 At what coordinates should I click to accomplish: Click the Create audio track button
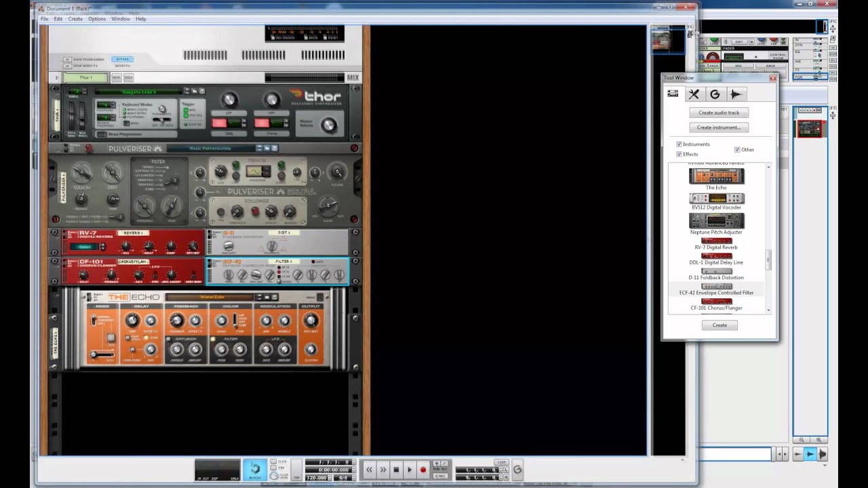coord(719,113)
